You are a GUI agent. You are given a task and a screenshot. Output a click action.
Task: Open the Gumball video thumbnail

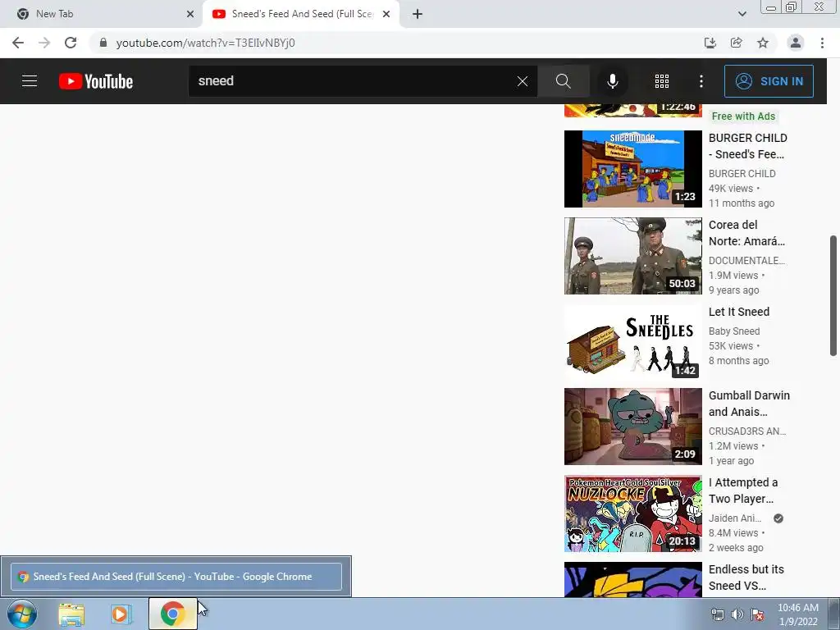coord(632,427)
